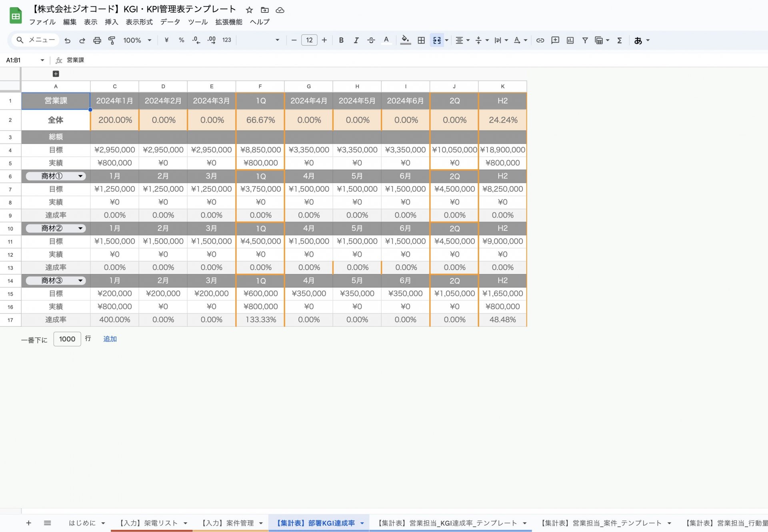Insert a chart via the toolbar icon
The height and width of the screenshot is (532, 768).
click(x=570, y=40)
